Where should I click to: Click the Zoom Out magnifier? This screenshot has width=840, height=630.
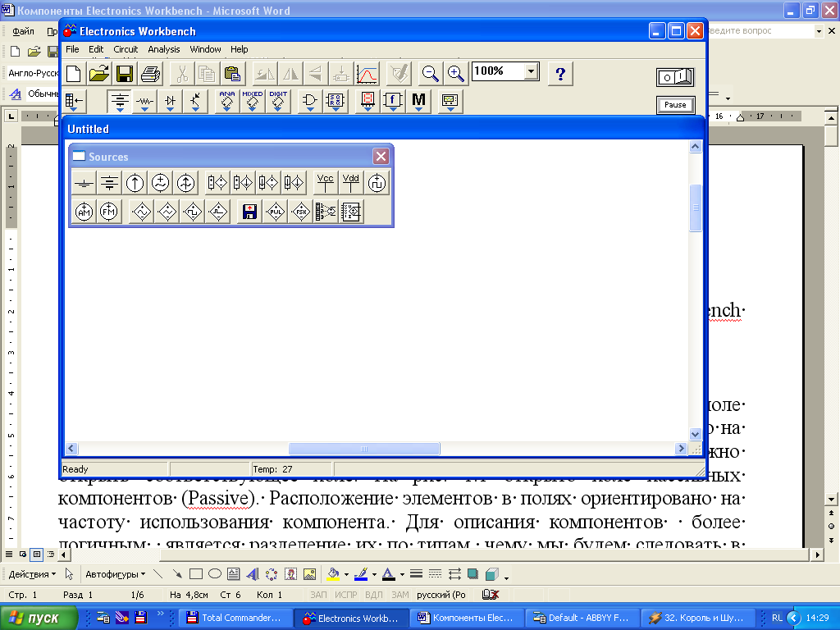tap(430, 74)
